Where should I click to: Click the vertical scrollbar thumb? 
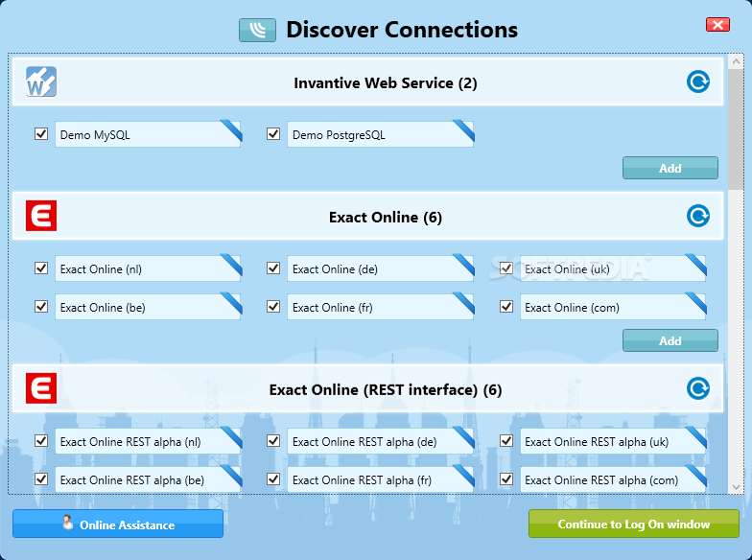pyautogui.click(x=736, y=129)
